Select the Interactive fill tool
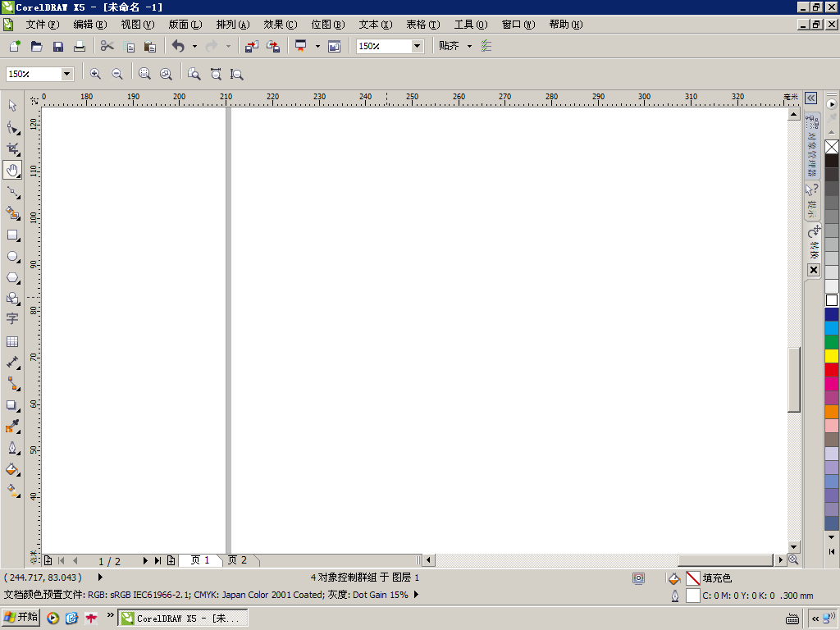 coord(12,491)
